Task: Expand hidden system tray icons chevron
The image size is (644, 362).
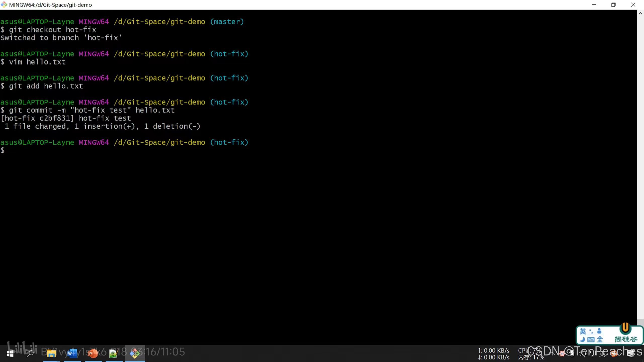Action: 553,353
